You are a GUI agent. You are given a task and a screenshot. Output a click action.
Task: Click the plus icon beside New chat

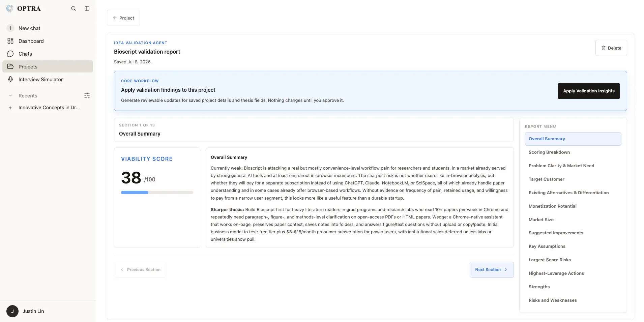pyautogui.click(x=10, y=28)
